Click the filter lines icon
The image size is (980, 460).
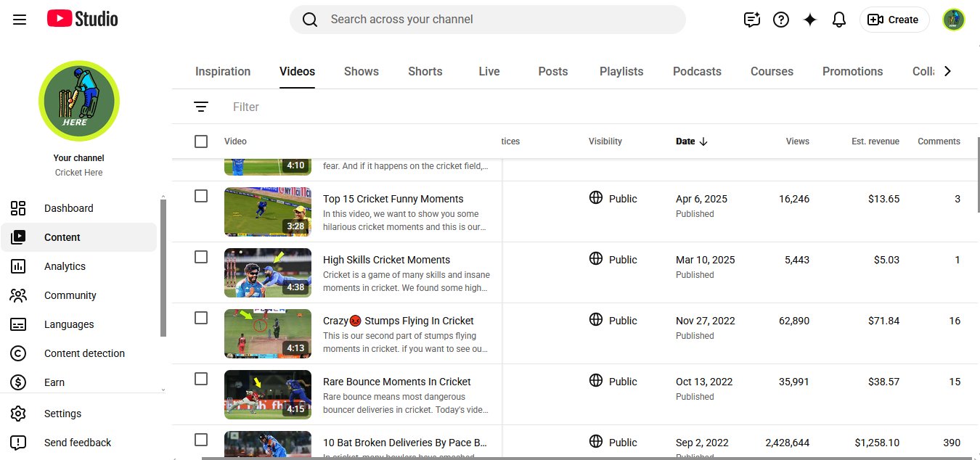(x=201, y=107)
